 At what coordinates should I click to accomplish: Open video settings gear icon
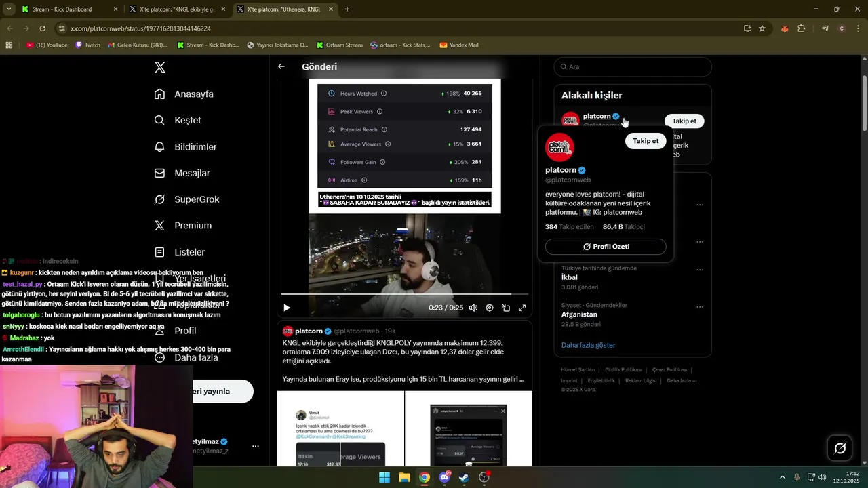(490, 308)
